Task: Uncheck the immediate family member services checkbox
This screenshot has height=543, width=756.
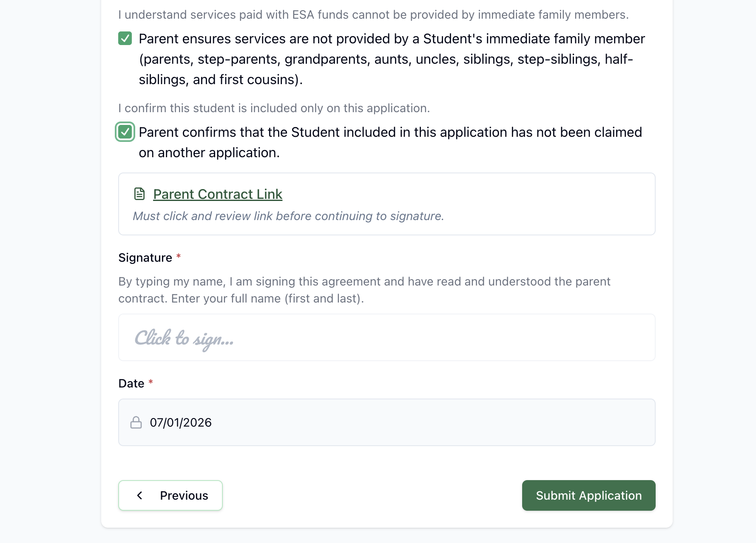Action: pos(125,38)
